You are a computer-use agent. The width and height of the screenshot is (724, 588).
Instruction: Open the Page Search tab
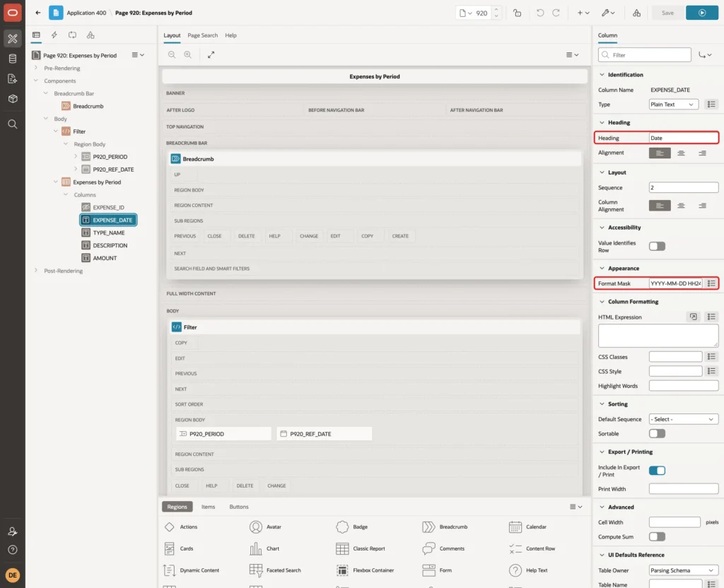tap(202, 35)
